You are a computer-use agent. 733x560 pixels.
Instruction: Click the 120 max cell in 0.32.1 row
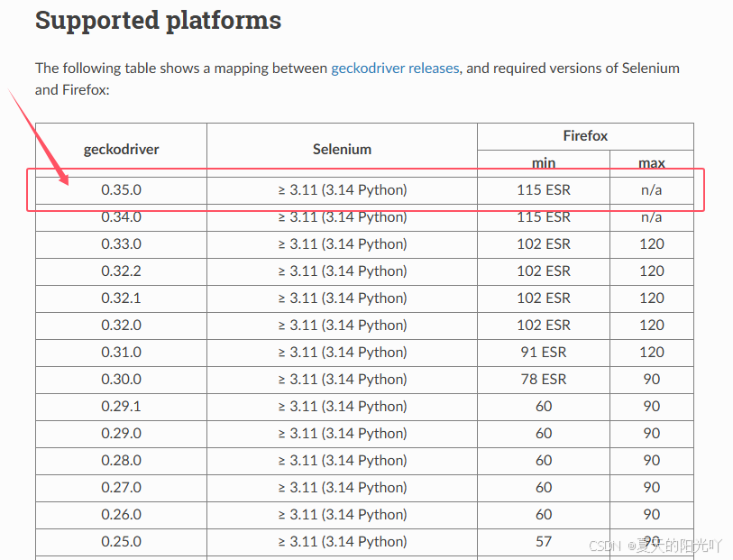pyautogui.click(x=652, y=298)
